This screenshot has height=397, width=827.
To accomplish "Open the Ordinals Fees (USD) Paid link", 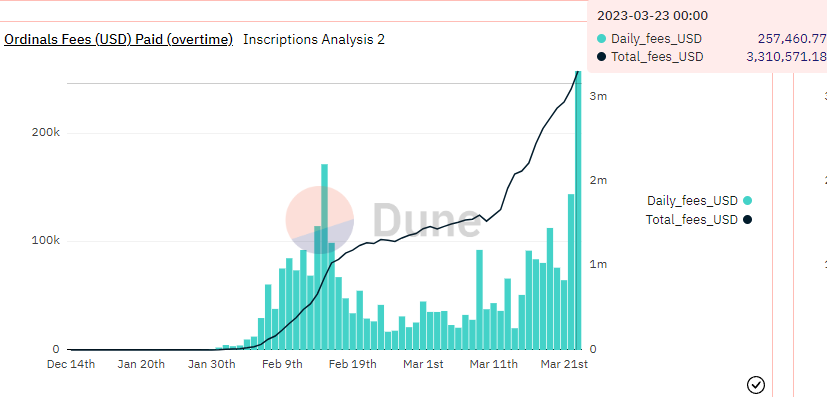I will click(x=118, y=40).
